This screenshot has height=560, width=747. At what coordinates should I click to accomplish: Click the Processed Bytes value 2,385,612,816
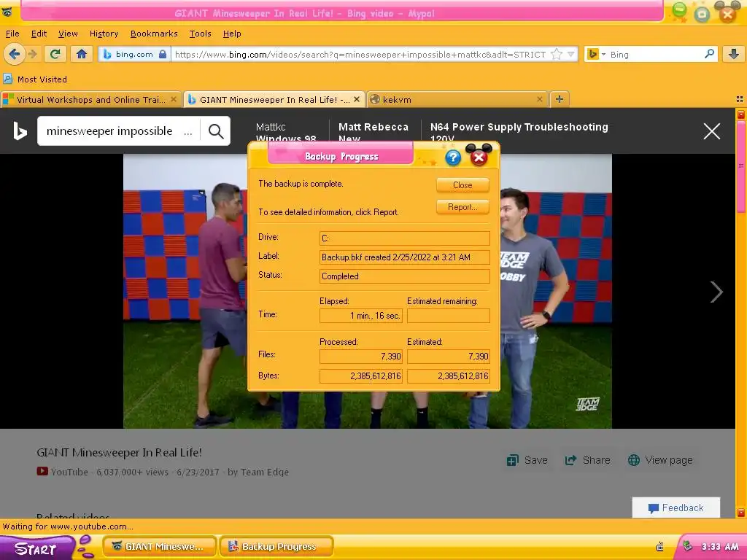(x=361, y=376)
